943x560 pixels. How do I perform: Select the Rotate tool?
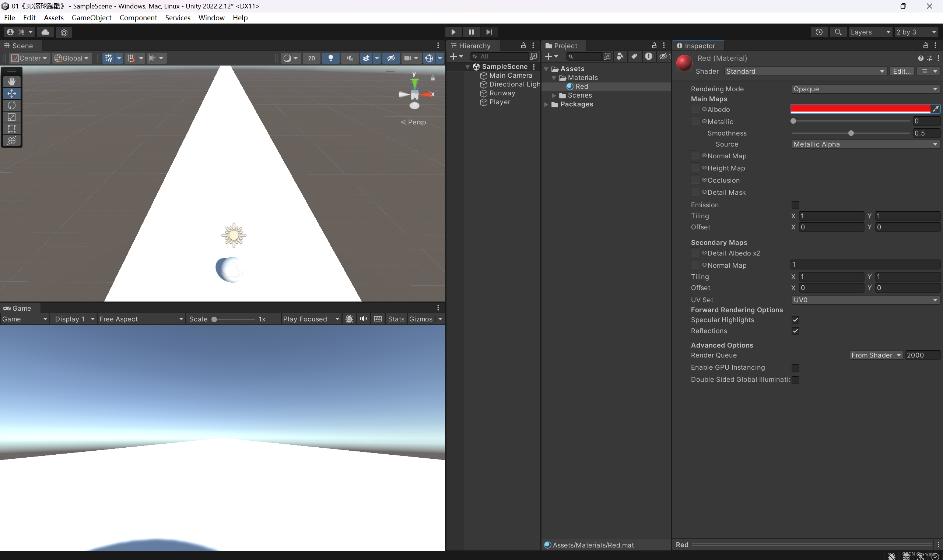click(12, 105)
